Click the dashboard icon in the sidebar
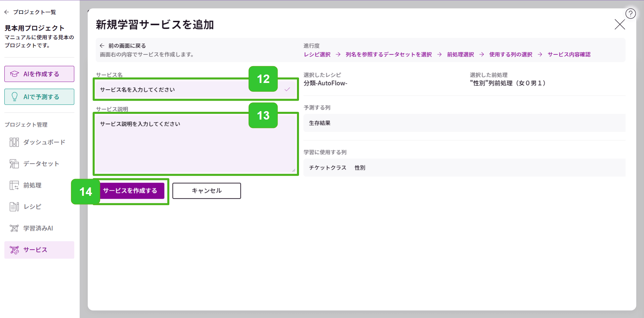 click(x=14, y=142)
